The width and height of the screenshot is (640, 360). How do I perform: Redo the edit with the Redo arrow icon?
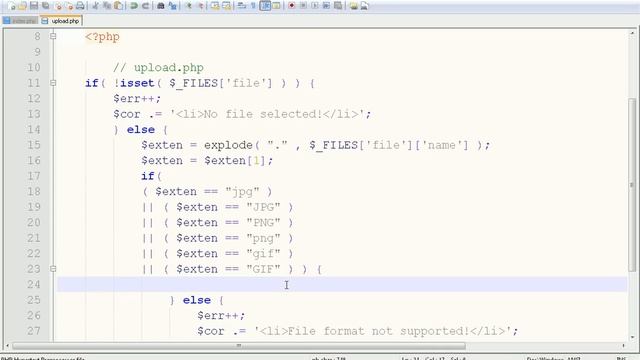tap(145, 6)
